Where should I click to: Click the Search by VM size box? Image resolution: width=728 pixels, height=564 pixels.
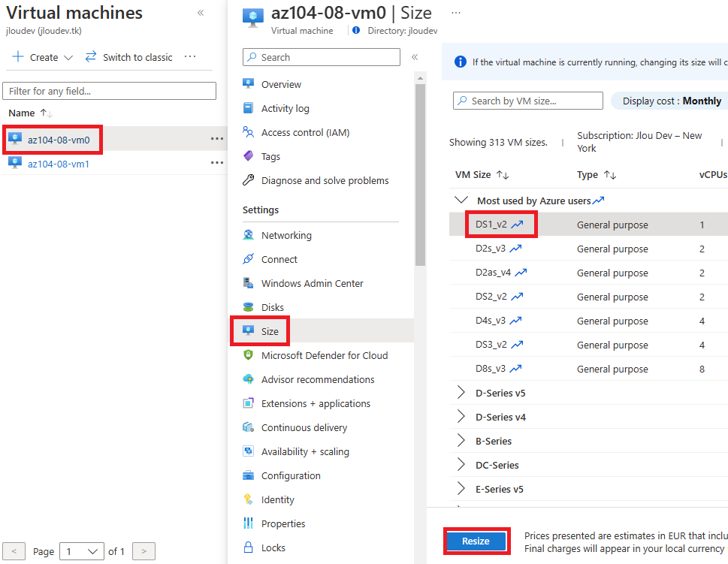(528, 101)
